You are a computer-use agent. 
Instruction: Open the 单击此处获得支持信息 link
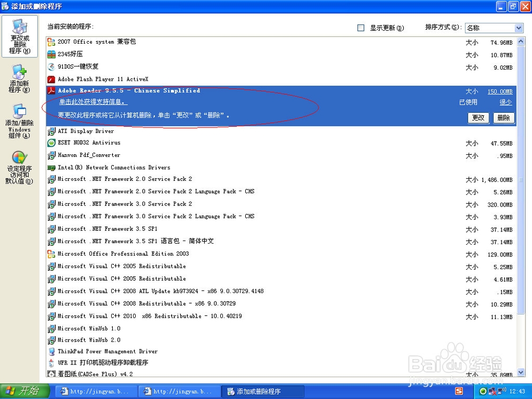point(93,102)
